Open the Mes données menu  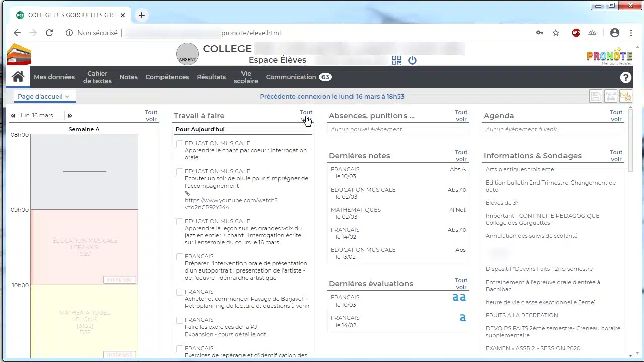point(54,77)
